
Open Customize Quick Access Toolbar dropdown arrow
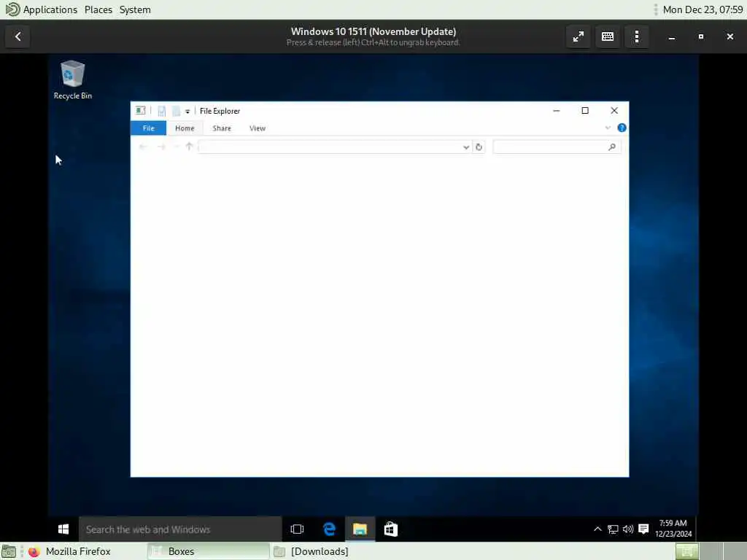coord(187,112)
